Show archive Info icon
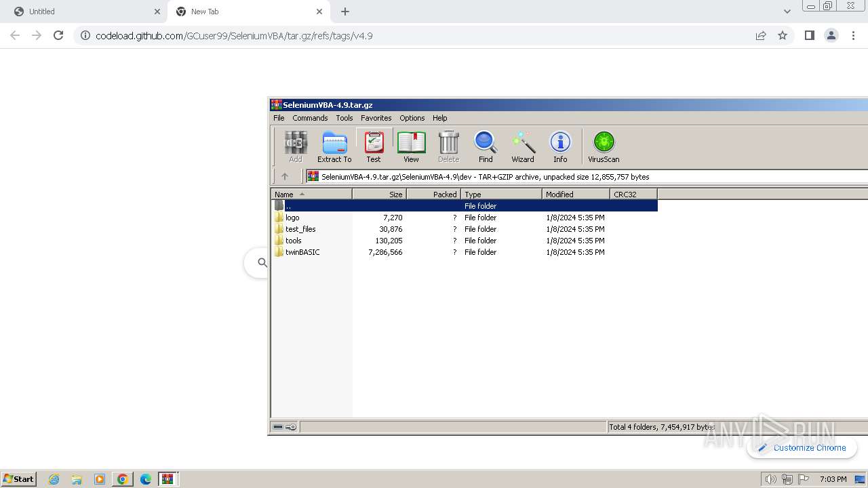Screen dimensions: 868x488 pyautogui.click(x=560, y=147)
